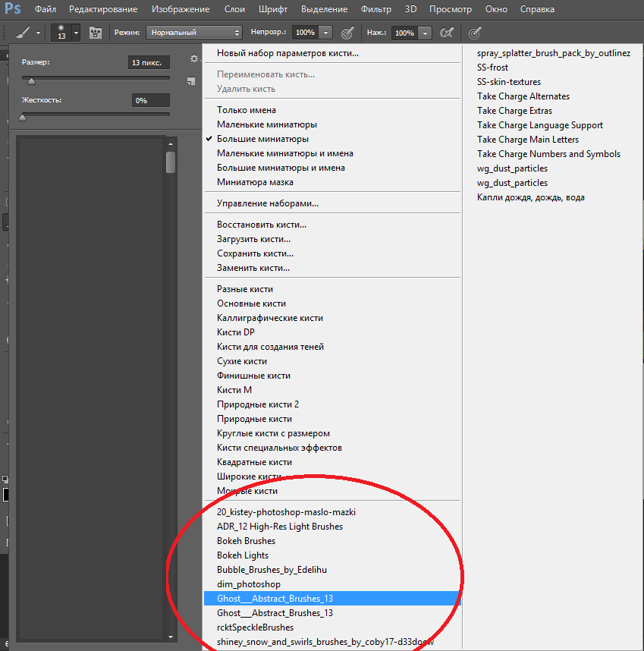Open the tool preset dropdown arrow beside brush
Screen dimensions: 644x651
click(x=38, y=33)
